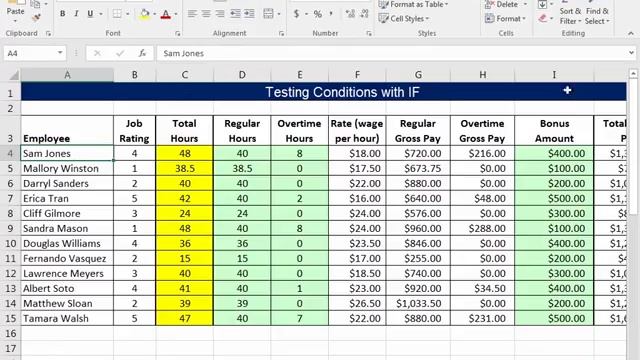The height and width of the screenshot is (360, 640).
Task: Click the Select All corner triangle
Action: click(14, 75)
